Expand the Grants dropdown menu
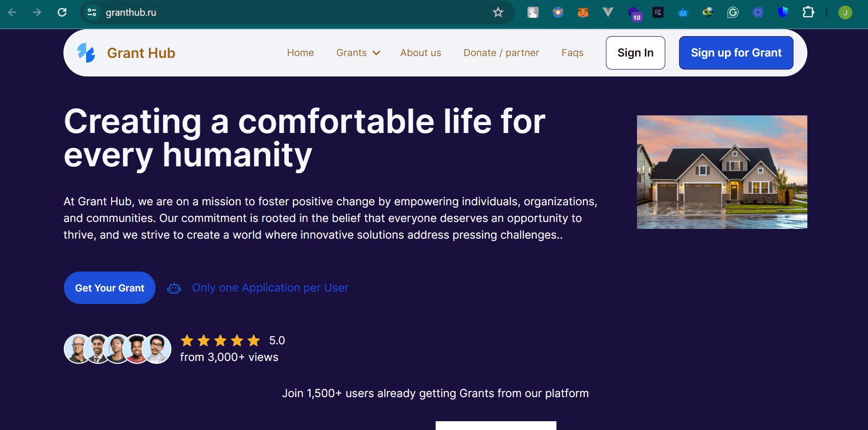868x430 pixels. point(358,53)
